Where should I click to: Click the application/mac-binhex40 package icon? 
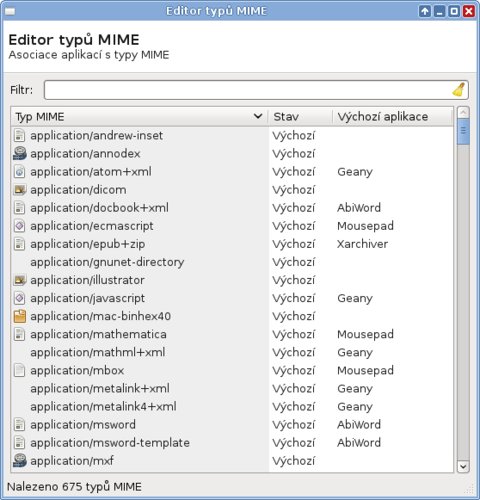[20, 316]
